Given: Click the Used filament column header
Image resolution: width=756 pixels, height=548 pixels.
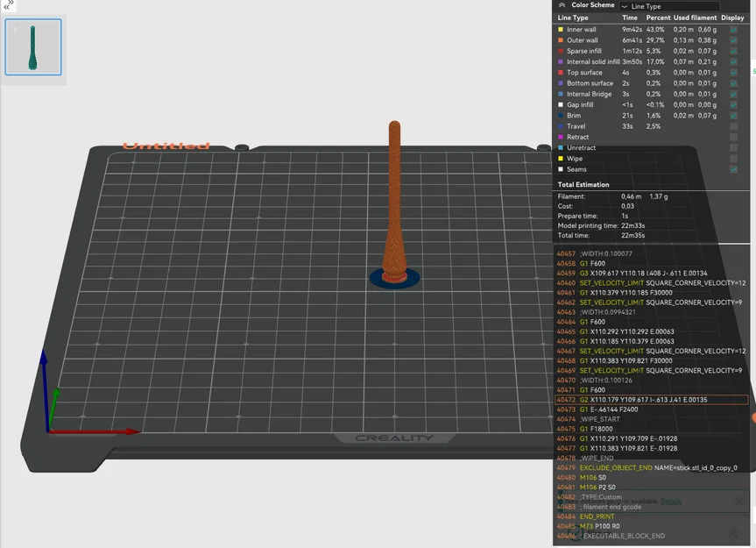Looking at the screenshot, I should [695, 18].
